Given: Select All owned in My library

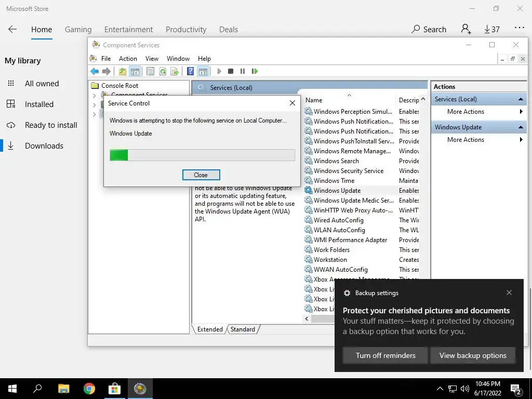Looking at the screenshot, I should tap(42, 84).
